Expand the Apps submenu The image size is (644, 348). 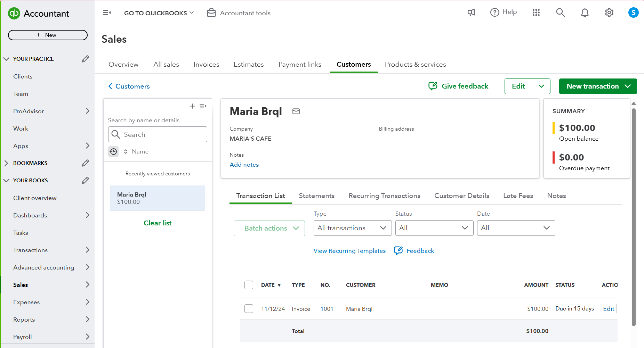point(88,146)
